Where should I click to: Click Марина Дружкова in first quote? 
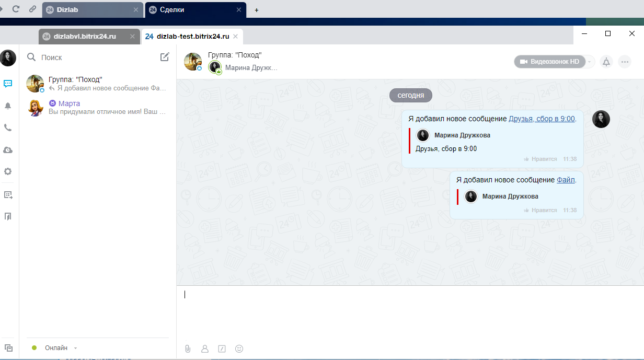(462, 135)
